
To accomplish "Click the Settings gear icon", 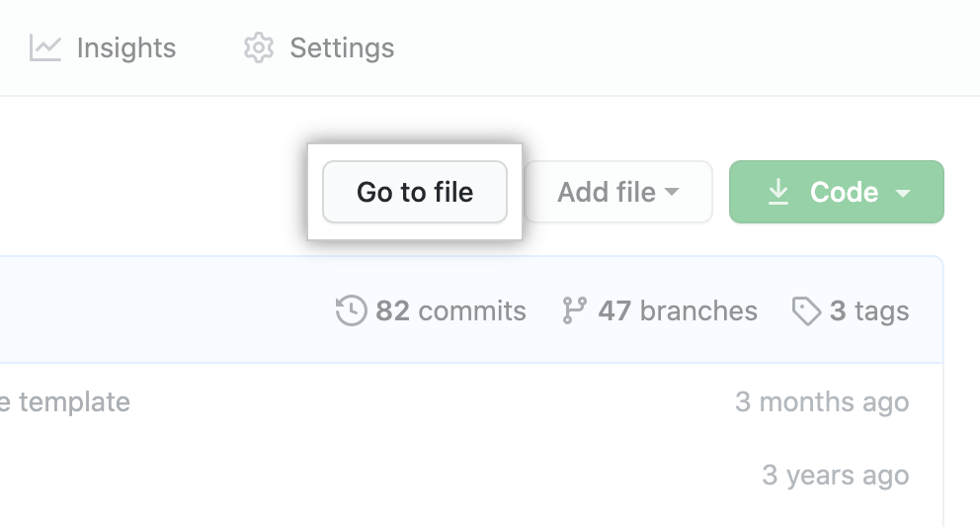I will [x=259, y=47].
